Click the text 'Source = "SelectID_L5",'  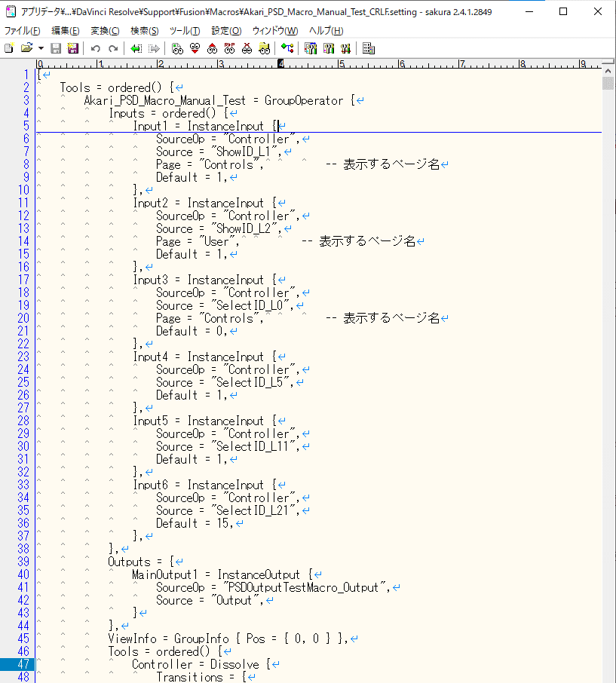tap(225, 382)
